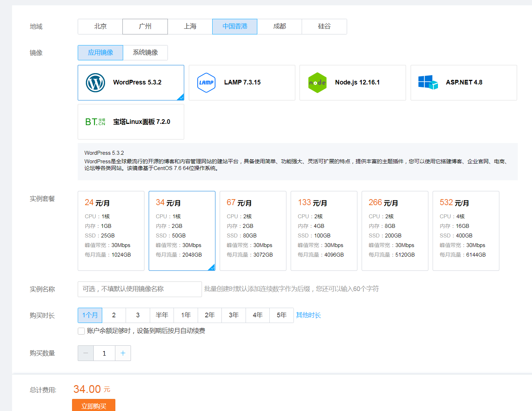This screenshot has width=532, height=411.
Task: Click the purchase quantity value field
Action: pyautogui.click(x=104, y=353)
